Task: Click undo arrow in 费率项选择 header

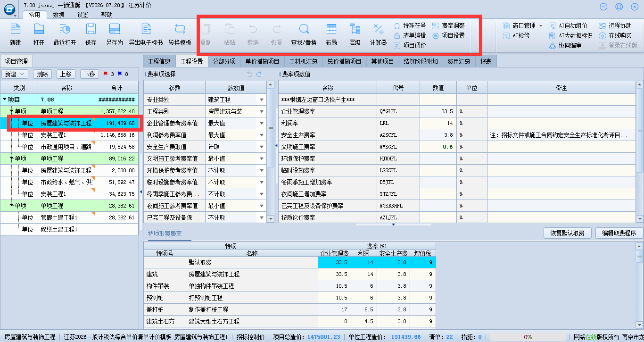Action: pyautogui.click(x=250, y=74)
